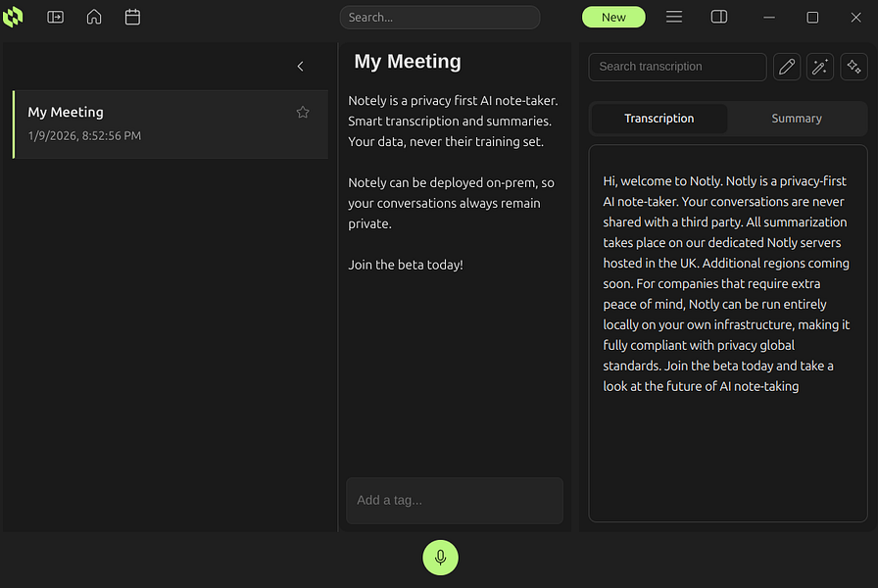Click the 'Join the beta today!' line
Viewport: 878px width, 588px height.
(x=406, y=265)
